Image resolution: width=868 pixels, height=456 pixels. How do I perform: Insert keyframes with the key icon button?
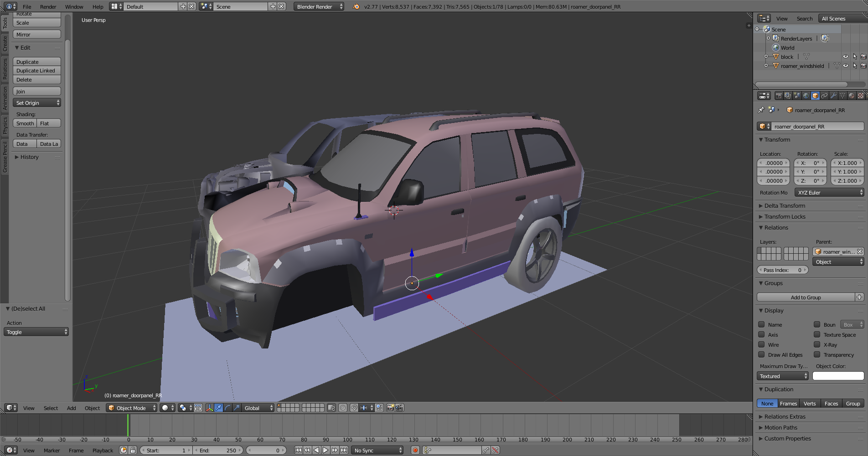click(x=486, y=450)
